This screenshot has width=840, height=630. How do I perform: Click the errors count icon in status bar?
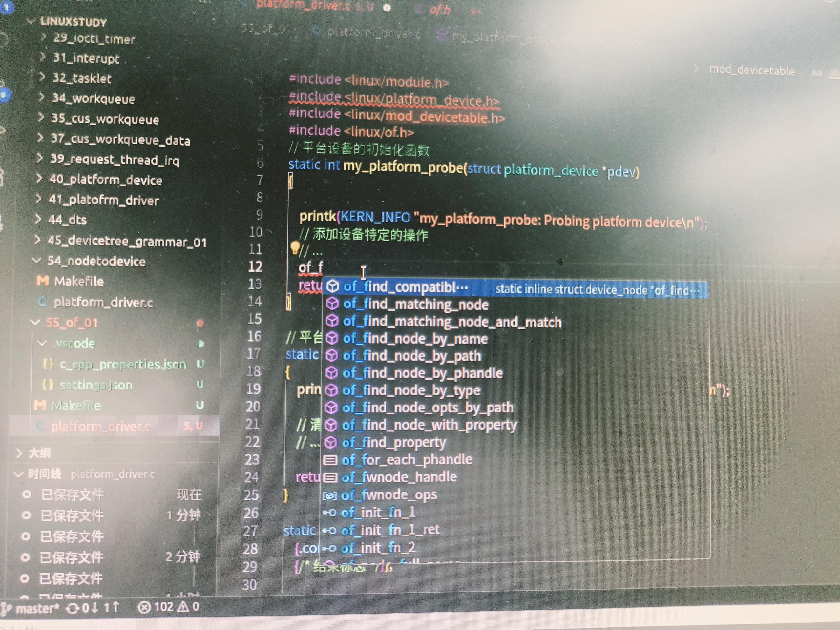[x=144, y=608]
